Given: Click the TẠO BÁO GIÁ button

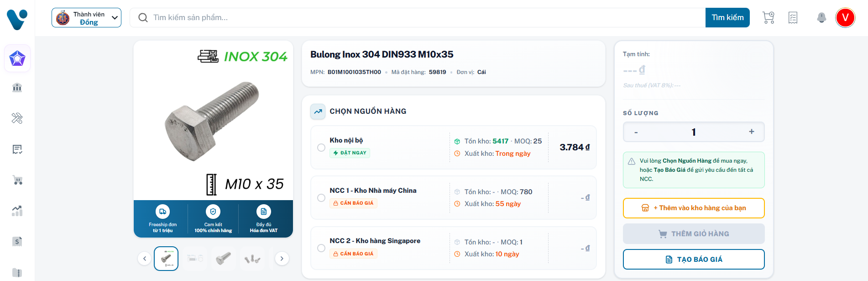Looking at the screenshot, I should tap(694, 260).
